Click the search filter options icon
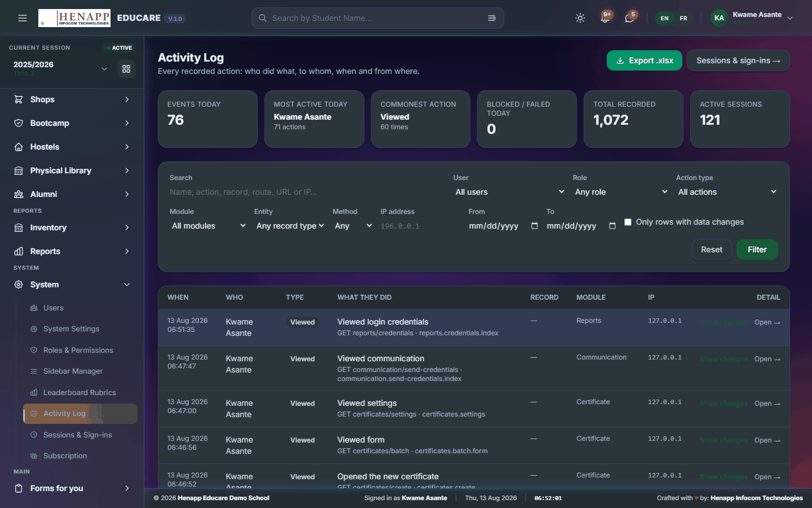812x508 pixels. (492, 18)
